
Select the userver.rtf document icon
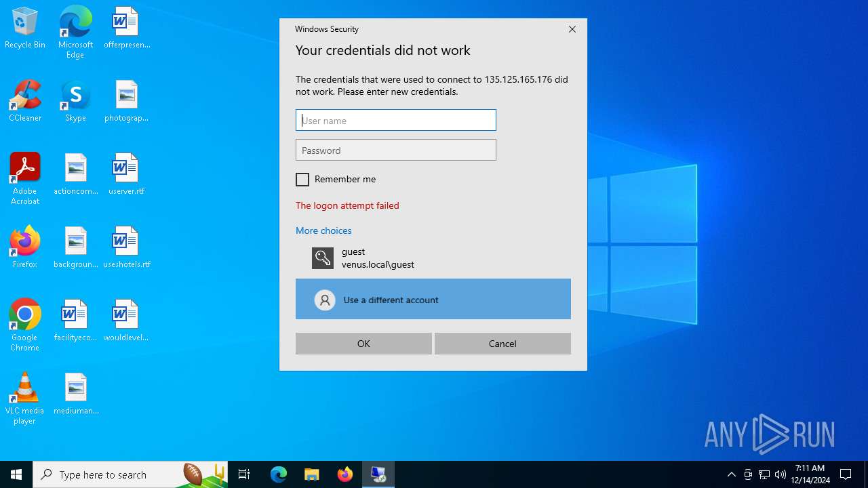point(127,175)
